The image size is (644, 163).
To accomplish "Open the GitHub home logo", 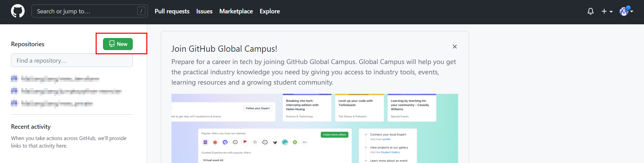I will (18, 11).
